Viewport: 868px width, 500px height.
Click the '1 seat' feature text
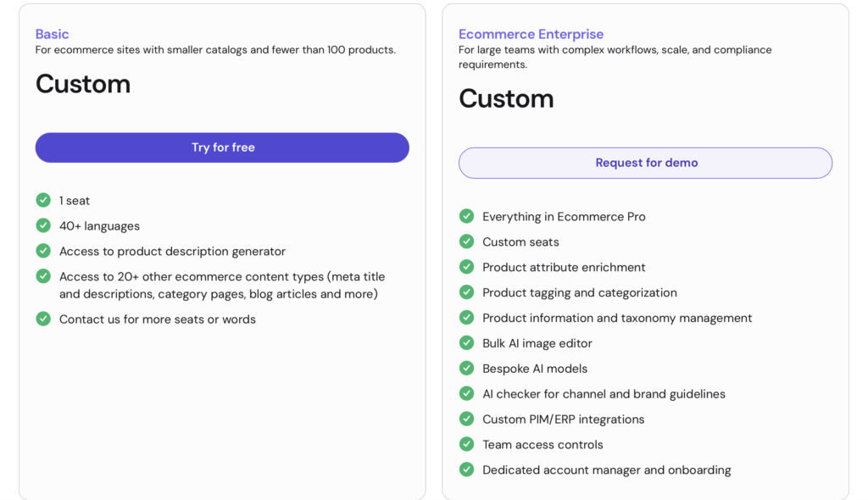click(x=75, y=201)
